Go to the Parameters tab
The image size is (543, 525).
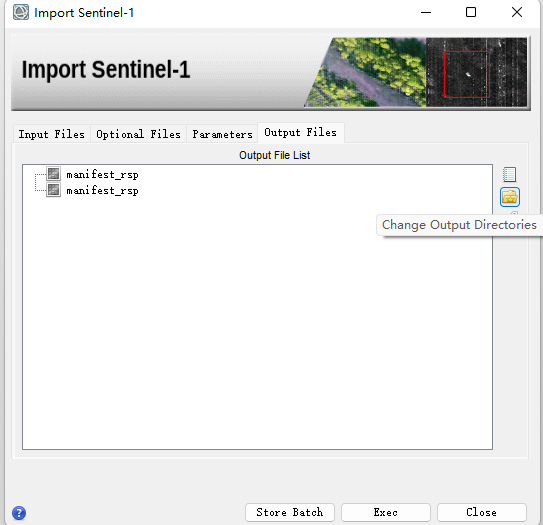[x=222, y=134]
